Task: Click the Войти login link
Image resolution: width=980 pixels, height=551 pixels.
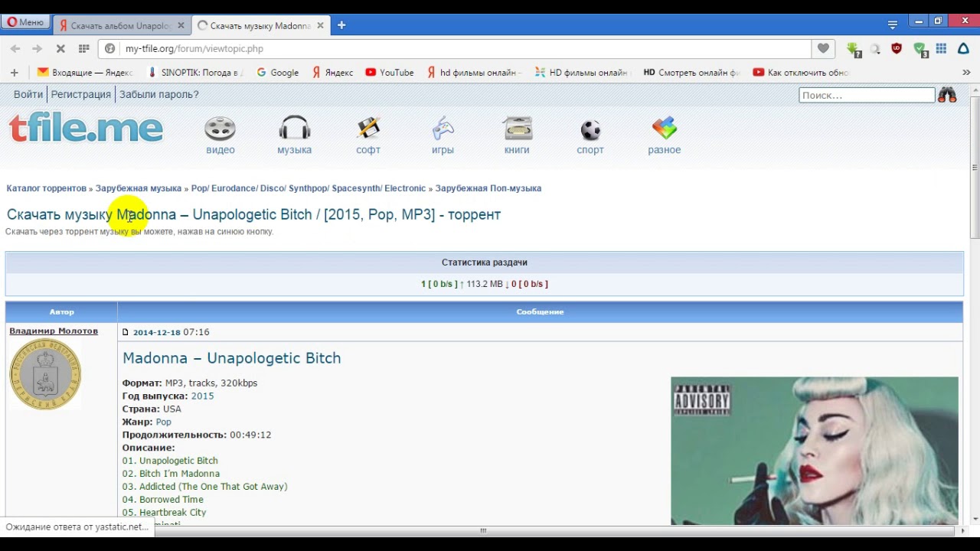Action: pyautogui.click(x=28, y=94)
